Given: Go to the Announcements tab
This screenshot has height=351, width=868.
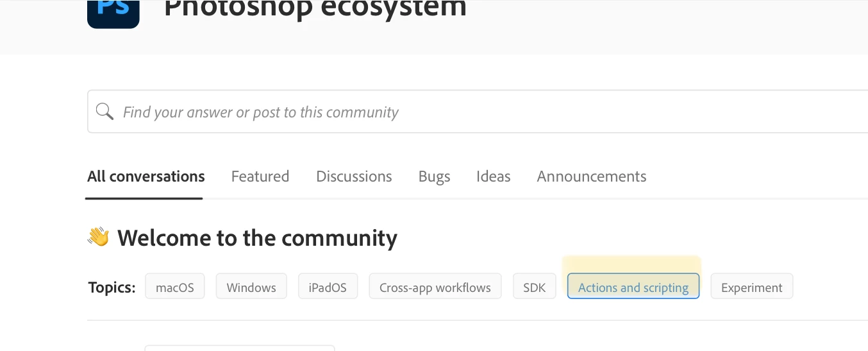Looking at the screenshot, I should pyautogui.click(x=592, y=176).
